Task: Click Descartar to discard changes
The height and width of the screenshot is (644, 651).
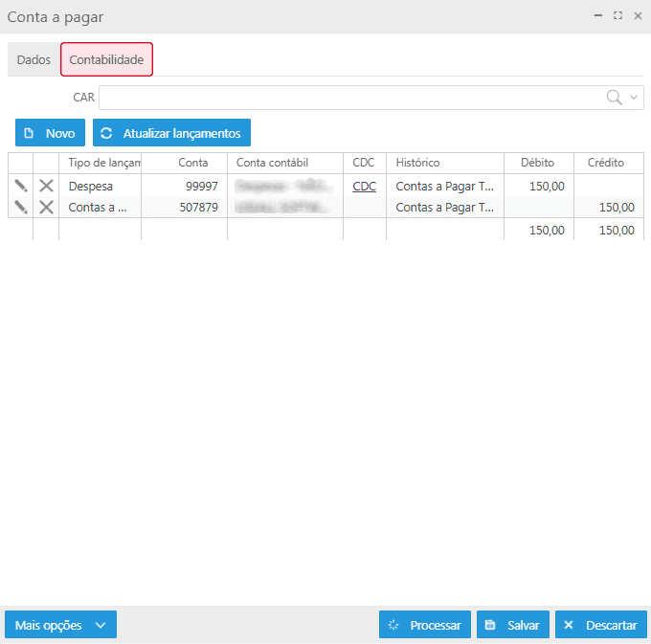Action: pos(600,625)
